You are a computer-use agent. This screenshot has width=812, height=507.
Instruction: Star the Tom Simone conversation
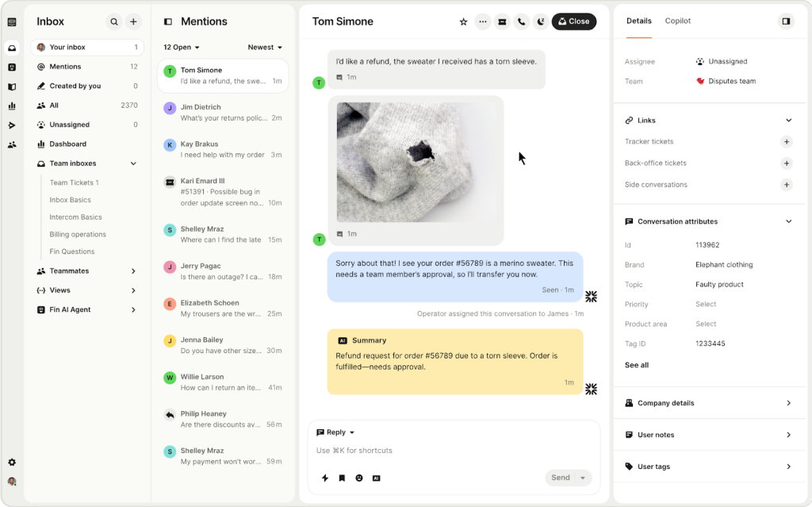(463, 21)
